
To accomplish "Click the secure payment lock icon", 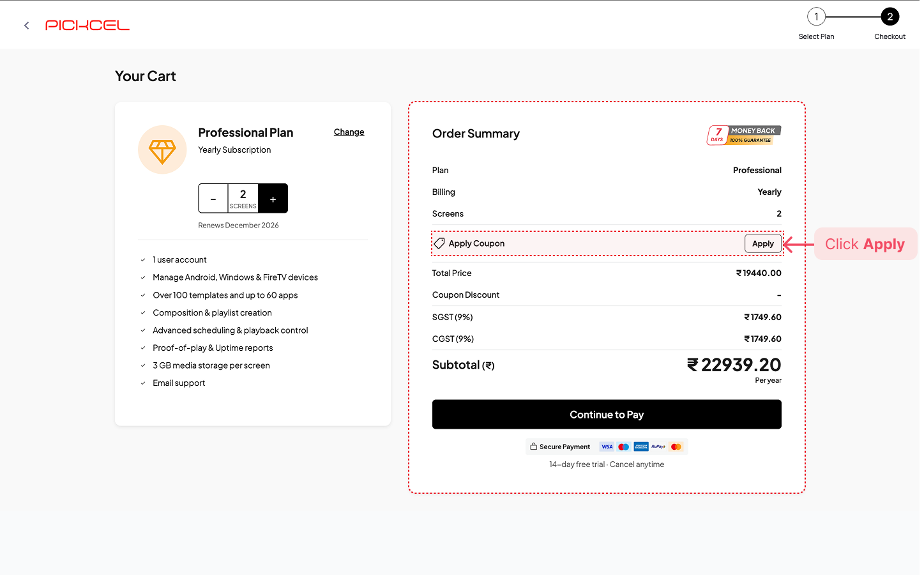I will click(533, 447).
